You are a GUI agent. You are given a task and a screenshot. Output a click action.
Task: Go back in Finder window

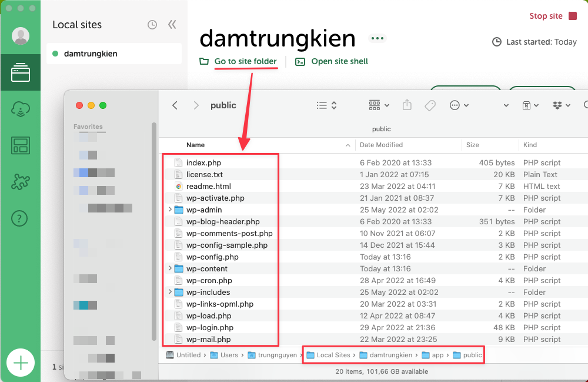pyautogui.click(x=175, y=105)
